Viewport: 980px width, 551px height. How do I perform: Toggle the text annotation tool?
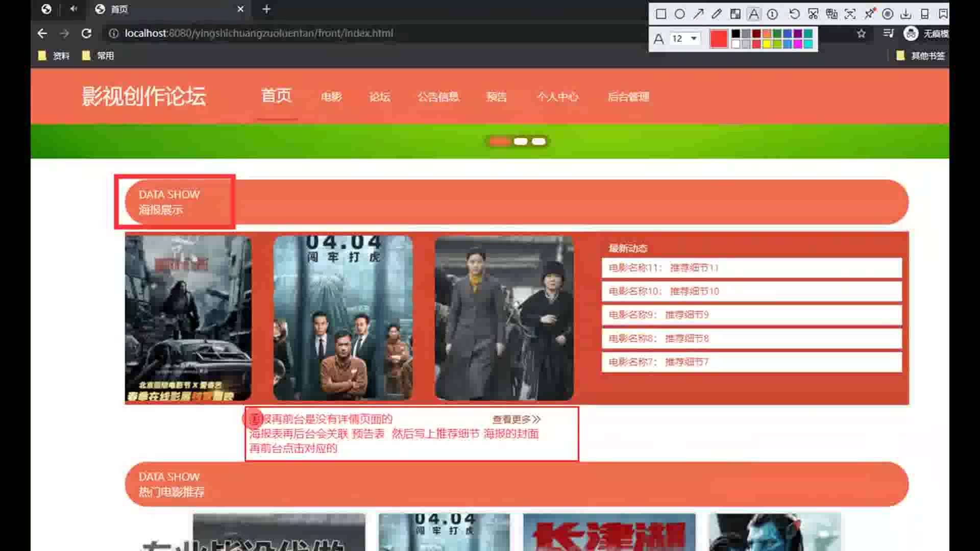(x=754, y=14)
